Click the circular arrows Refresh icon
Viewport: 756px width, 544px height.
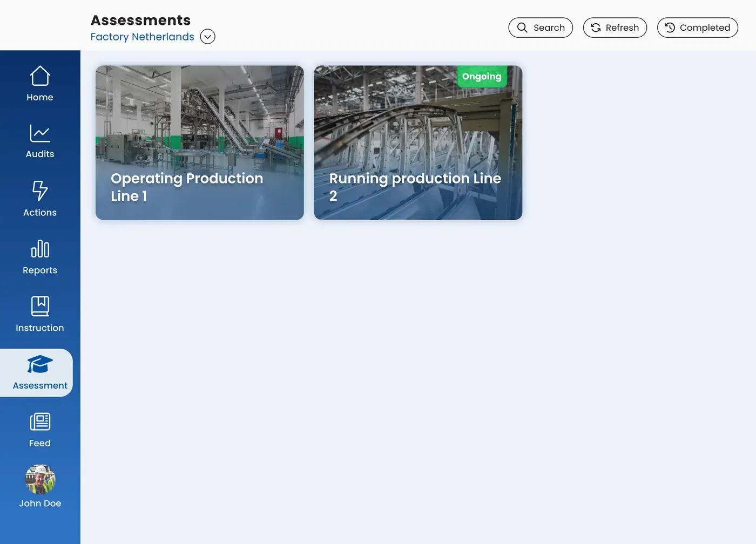[x=596, y=28]
